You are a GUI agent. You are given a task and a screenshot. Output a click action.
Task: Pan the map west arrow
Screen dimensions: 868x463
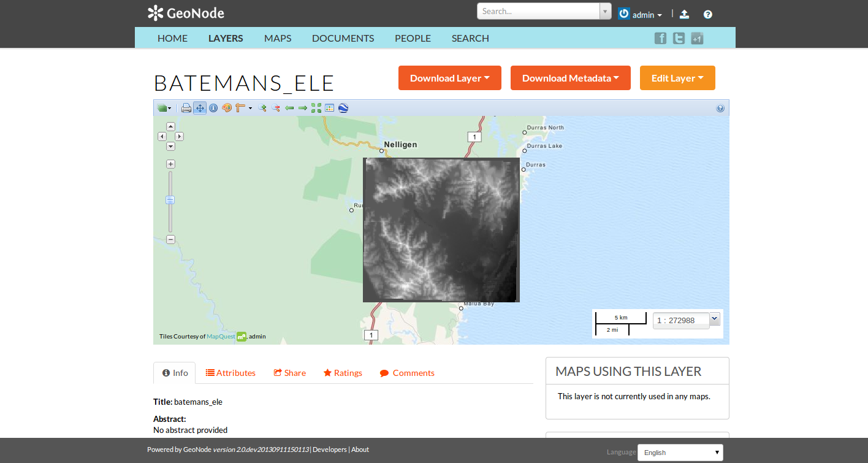tap(162, 136)
